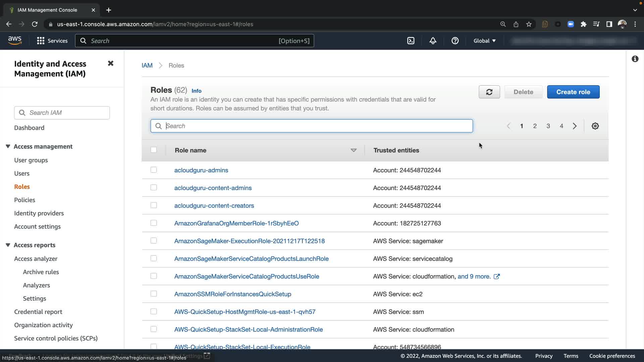Click the Create role button
Viewport: 644px width, 362px height.
pyautogui.click(x=573, y=92)
